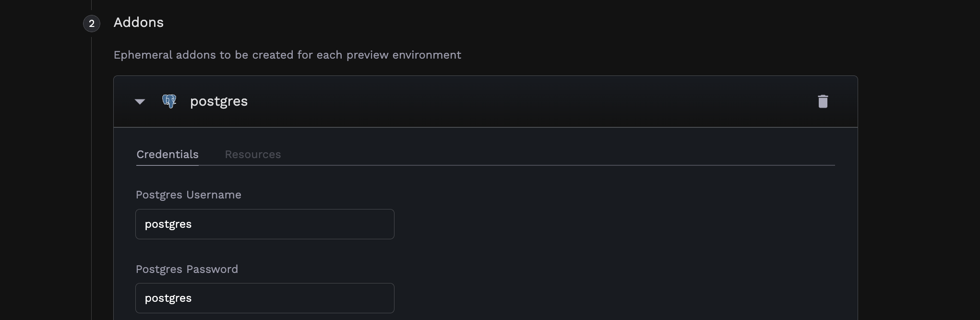
Task: Select the Credentials tab
Action: [167, 154]
